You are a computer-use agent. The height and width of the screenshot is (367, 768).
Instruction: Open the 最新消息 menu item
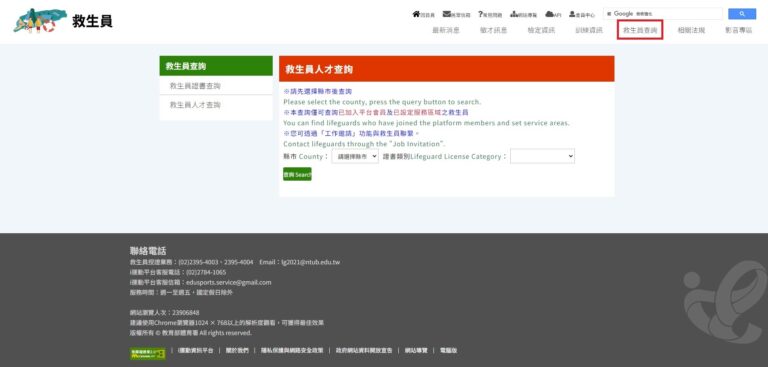446,30
